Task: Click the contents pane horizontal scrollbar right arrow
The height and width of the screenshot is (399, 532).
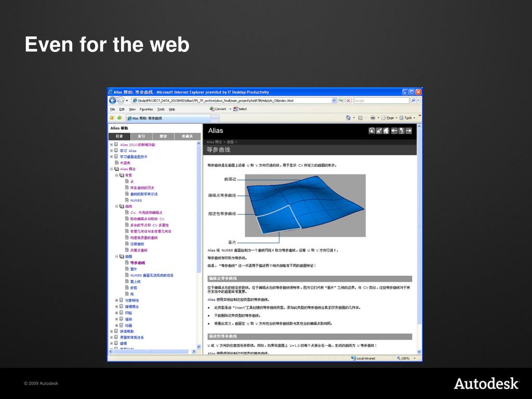Action: [194, 352]
